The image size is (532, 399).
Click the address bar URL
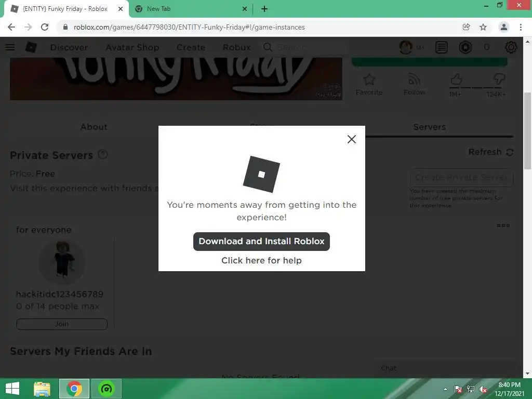[x=189, y=27]
